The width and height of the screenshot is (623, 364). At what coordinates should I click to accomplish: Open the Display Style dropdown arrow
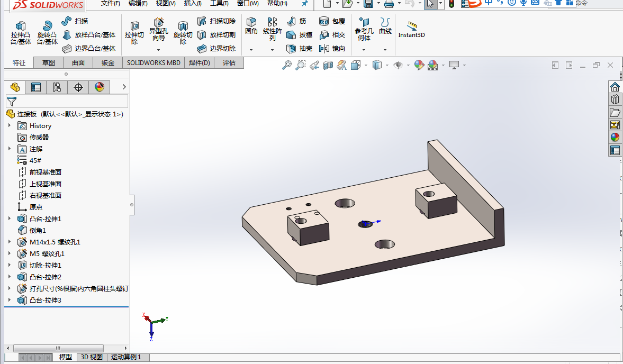[386, 66]
